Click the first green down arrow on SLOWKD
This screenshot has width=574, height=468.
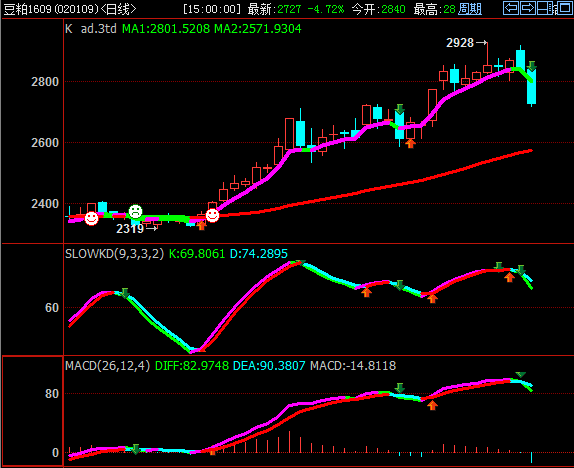[x=125, y=293]
